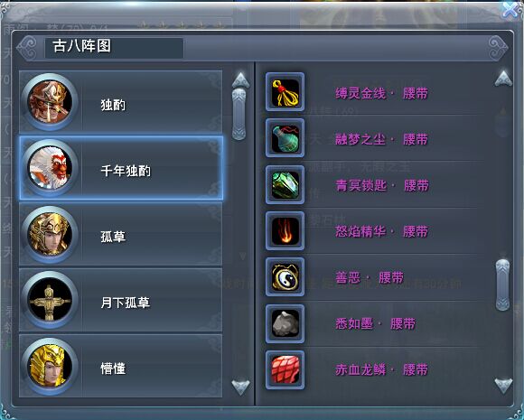The height and width of the screenshot is (420, 524).
Task: Select the 孤草 boss entry
Action: [x=121, y=234]
